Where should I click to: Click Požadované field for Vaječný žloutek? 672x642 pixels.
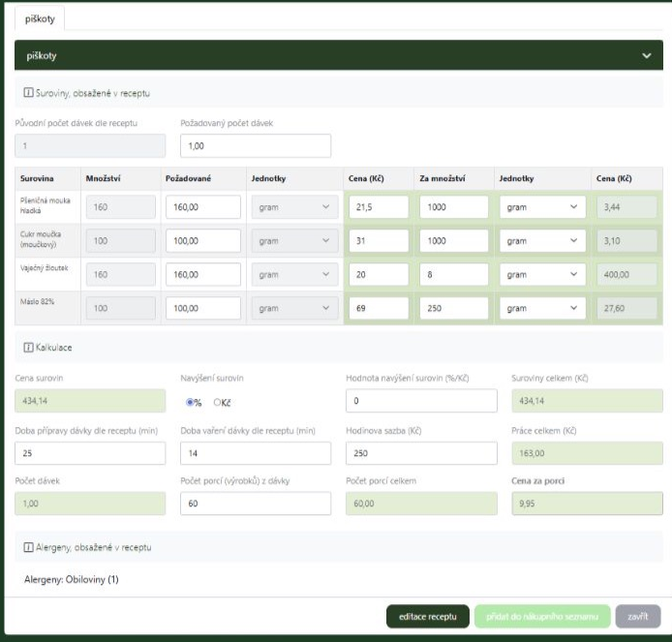(x=203, y=274)
